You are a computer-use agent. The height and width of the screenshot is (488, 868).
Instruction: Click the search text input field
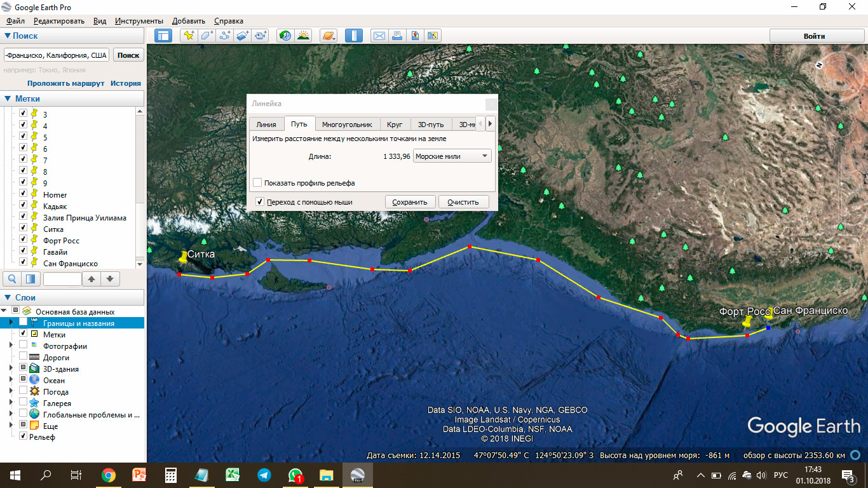57,55
